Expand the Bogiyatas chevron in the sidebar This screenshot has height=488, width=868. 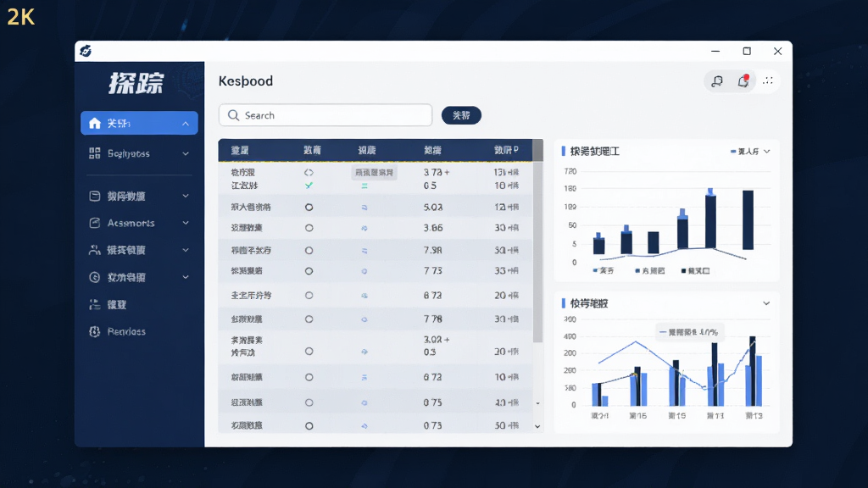[x=186, y=154]
